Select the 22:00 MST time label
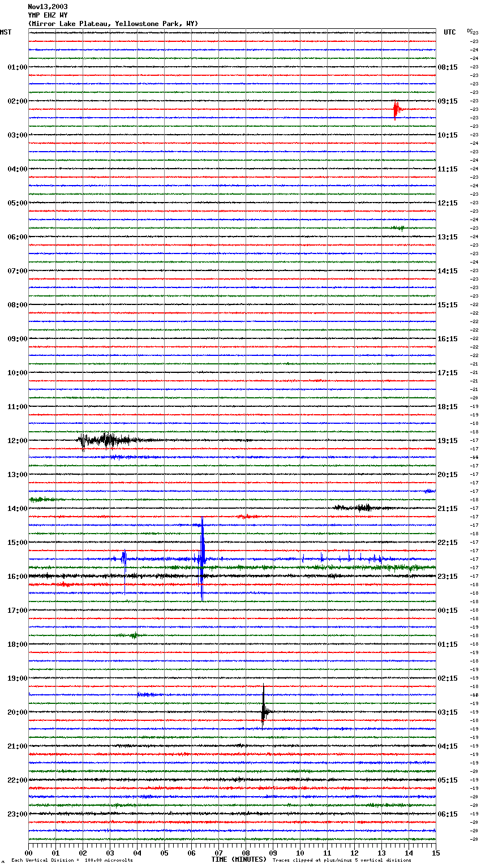481x868 pixels. pos(18,780)
